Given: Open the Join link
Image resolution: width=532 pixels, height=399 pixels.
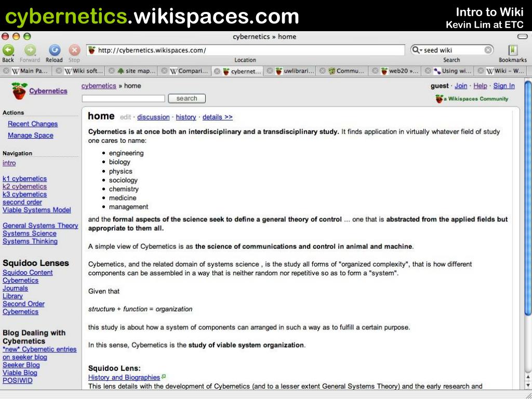Looking at the screenshot, I should click(x=461, y=86).
